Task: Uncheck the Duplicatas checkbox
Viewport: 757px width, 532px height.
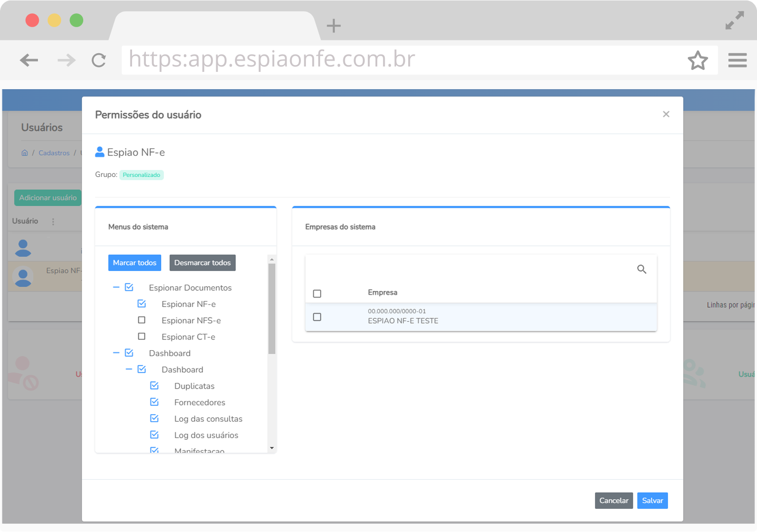Action: tap(154, 386)
